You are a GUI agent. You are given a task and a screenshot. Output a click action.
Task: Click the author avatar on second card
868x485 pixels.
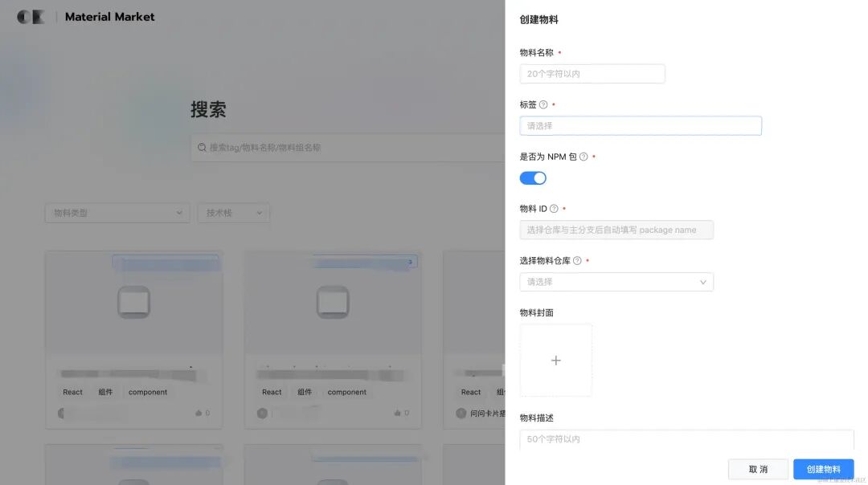(262, 413)
